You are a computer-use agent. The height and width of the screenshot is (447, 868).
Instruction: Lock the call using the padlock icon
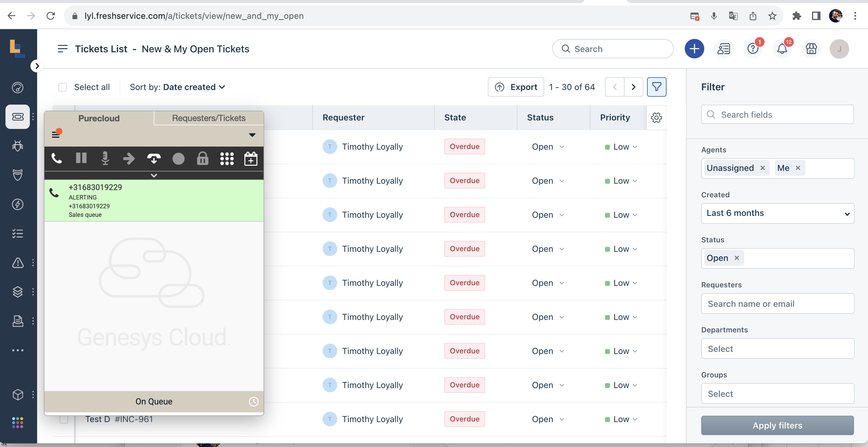pyautogui.click(x=202, y=158)
